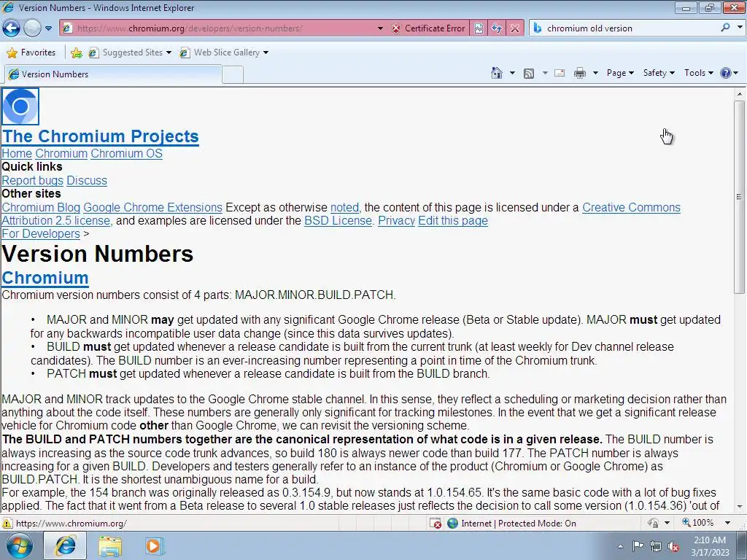Click the network tray icon
747x560 pixels.
click(656, 546)
